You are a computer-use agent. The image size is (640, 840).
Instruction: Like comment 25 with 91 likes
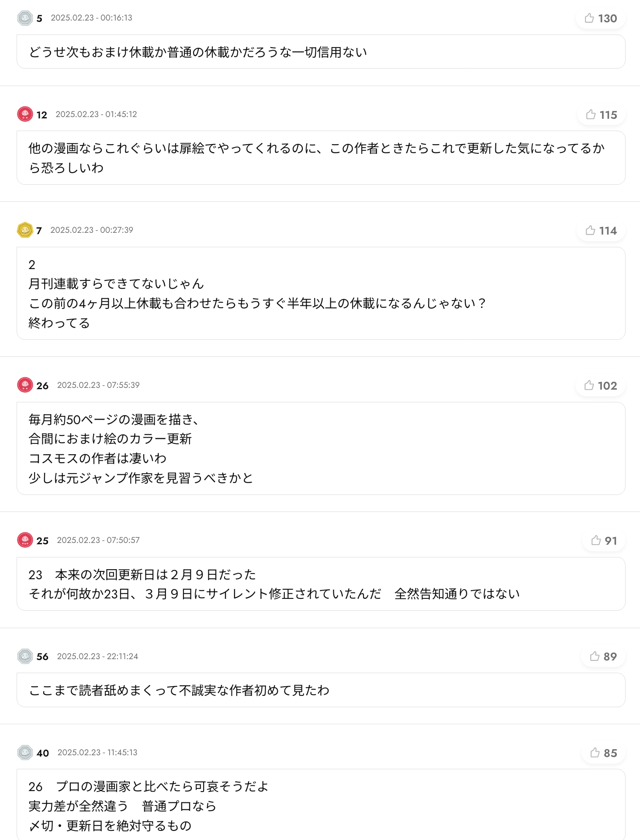pyautogui.click(x=604, y=541)
